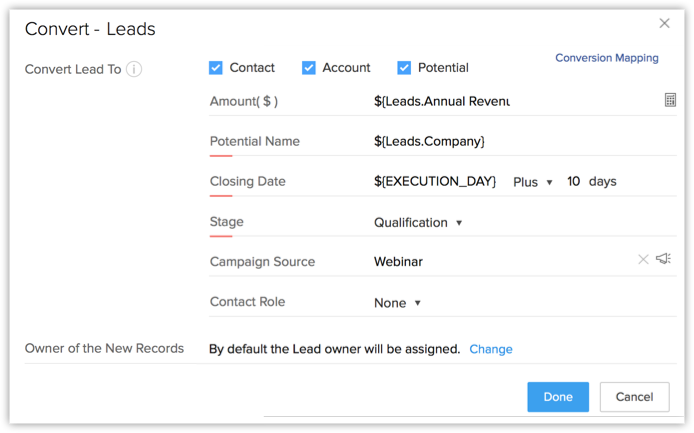Open the Amount calculator icon
694x433 pixels.
pos(670,101)
